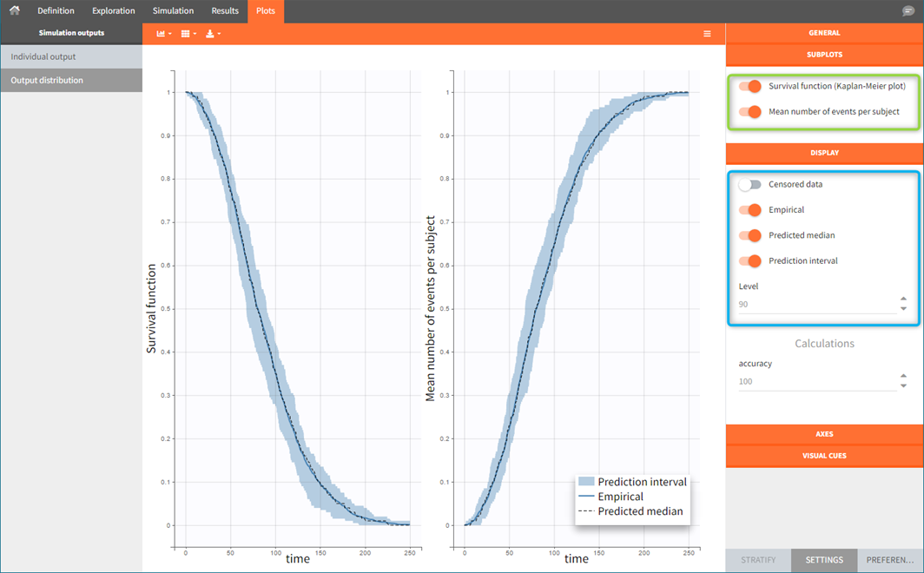This screenshot has height=573, width=924.
Task: Enable the Censored data display
Action: (x=750, y=185)
